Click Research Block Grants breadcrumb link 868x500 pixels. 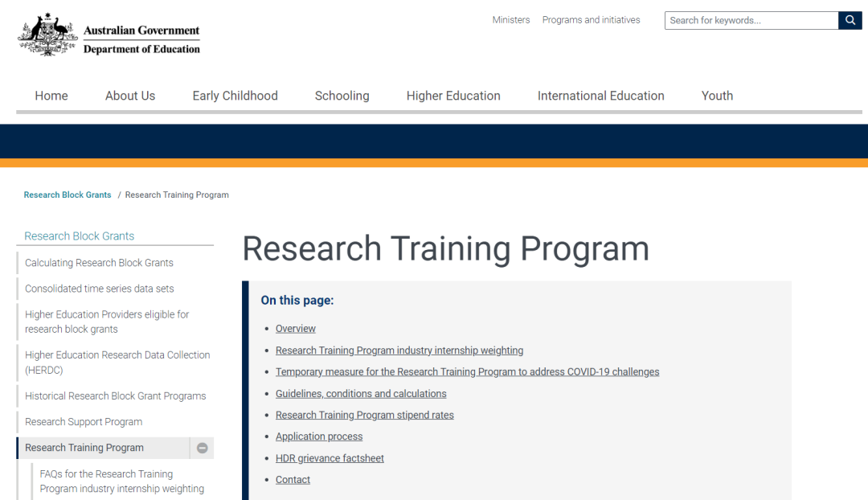68,195
